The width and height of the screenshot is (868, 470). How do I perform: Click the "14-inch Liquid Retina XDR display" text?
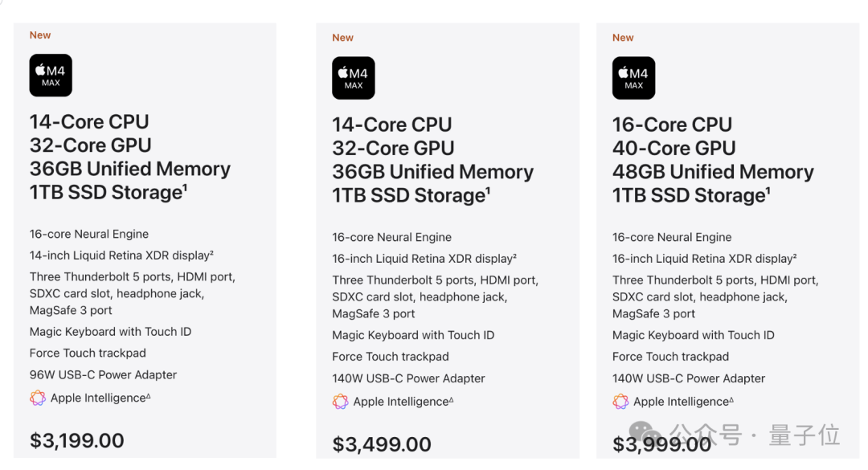121,255
